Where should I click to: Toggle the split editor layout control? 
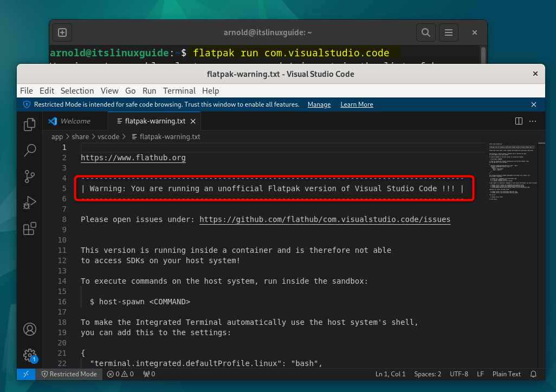click(x=519, y=121)
